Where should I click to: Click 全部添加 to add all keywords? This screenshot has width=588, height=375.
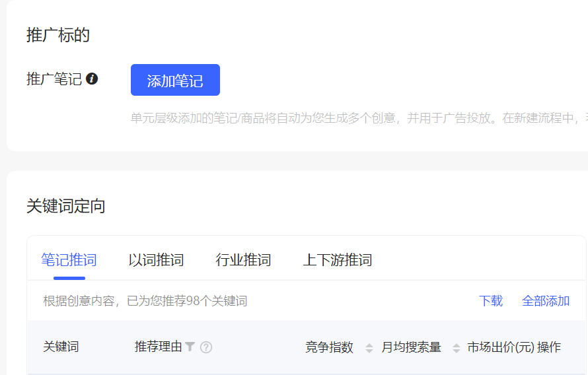click(546, 301)
